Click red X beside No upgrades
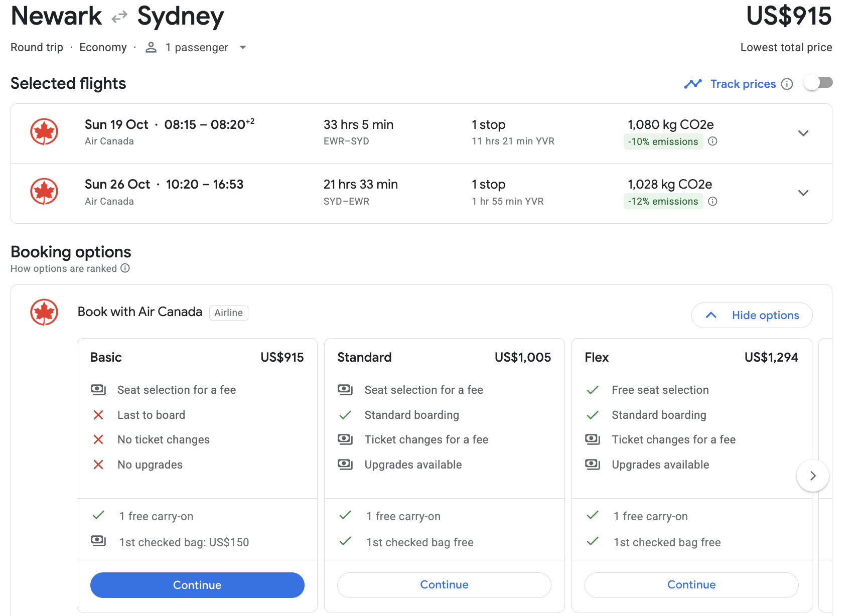The height and width of the screenshot is (616, 862). point(98,465)
